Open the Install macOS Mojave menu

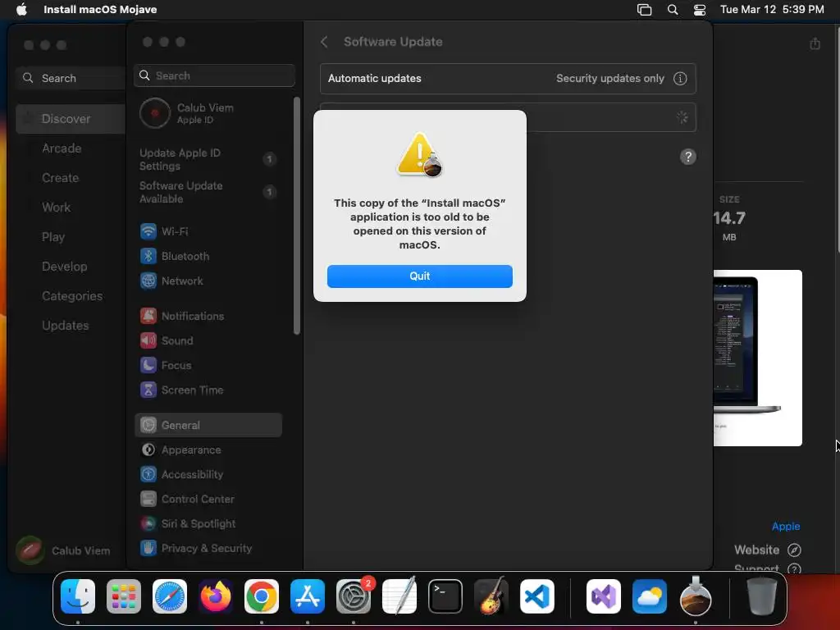(100, 9)
